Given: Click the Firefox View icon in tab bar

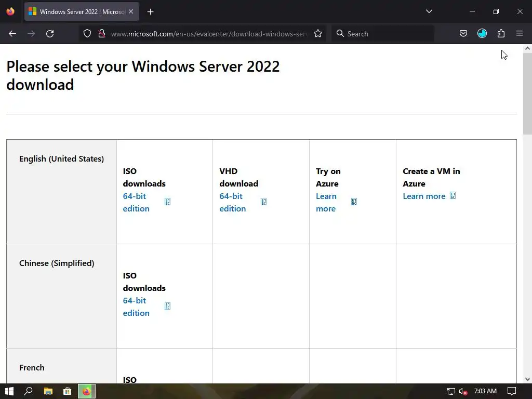Looking at the screenshot, I should pyautogui.click(x=10, y=11).
